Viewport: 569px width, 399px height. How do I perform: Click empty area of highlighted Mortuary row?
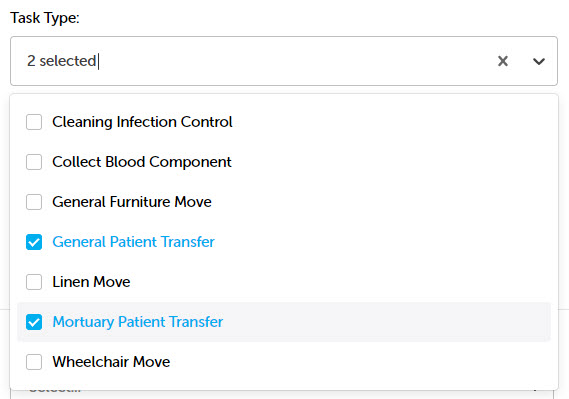click(x=385, y=322)
